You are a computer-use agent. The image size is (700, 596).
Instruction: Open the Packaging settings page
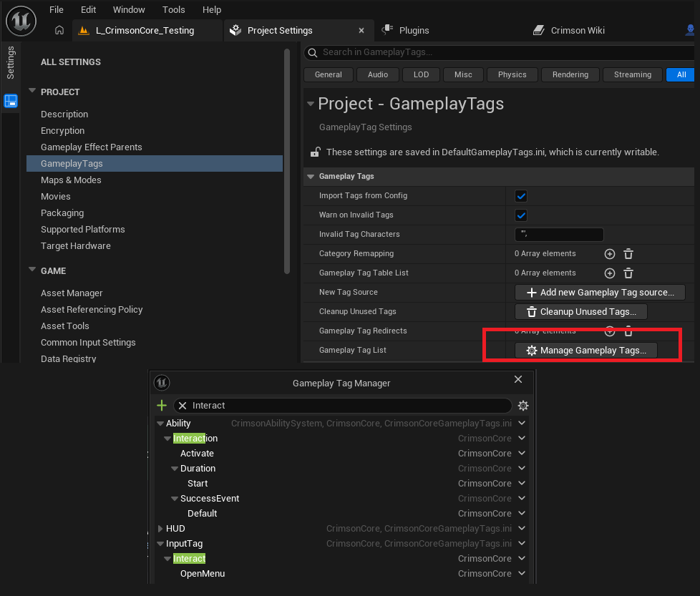tap(62, 213)
